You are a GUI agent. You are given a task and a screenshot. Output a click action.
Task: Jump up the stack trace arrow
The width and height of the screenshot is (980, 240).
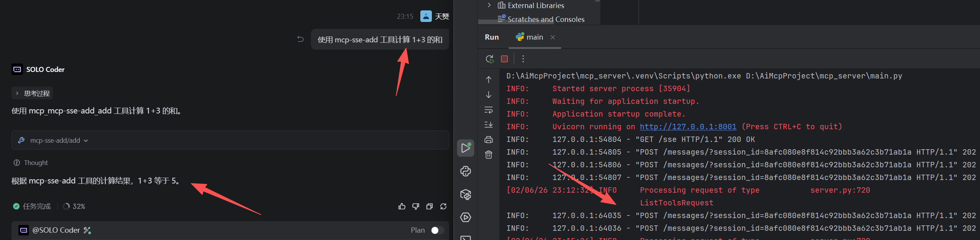click(489, 80)
